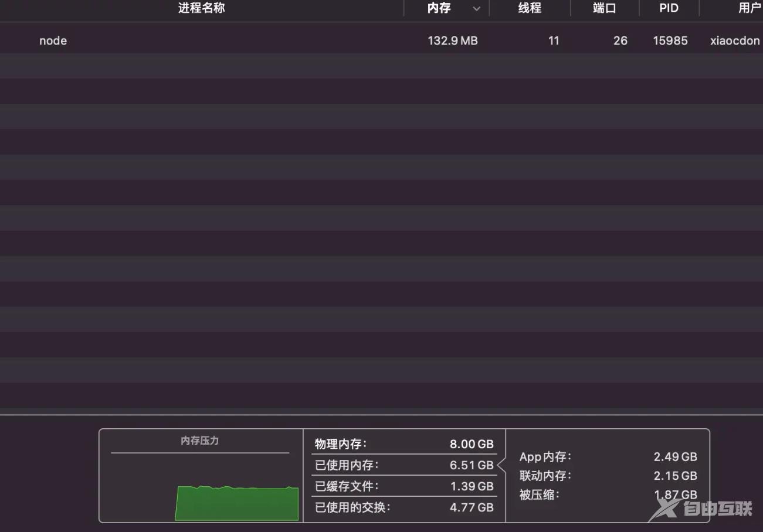Click the 被压缩 label
This screenshot has height=532, width=763.
tap(540, 494)
